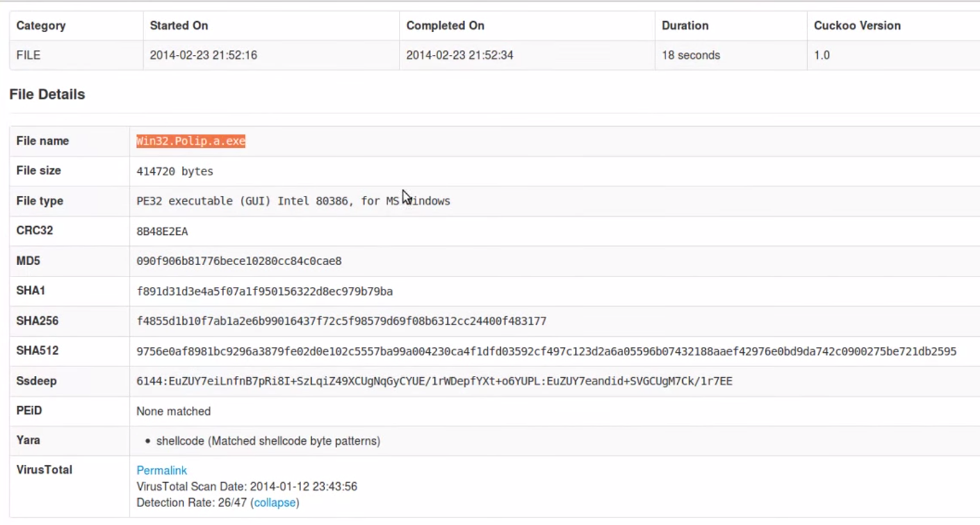980x525 pixels.
Task: Click the SHA256 hash value
Action: pos(341,321)
